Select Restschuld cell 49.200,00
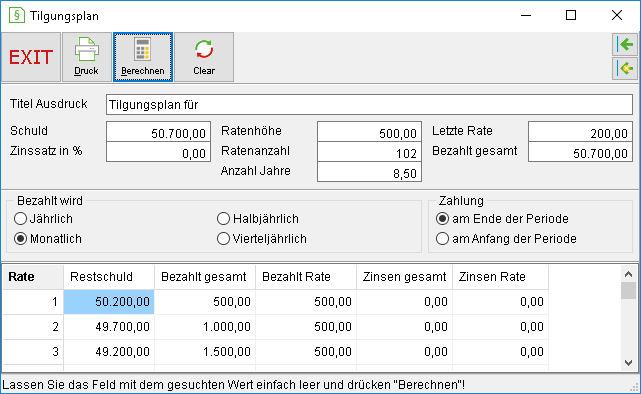This screenshot has width=641, height=394. (109, 352)
